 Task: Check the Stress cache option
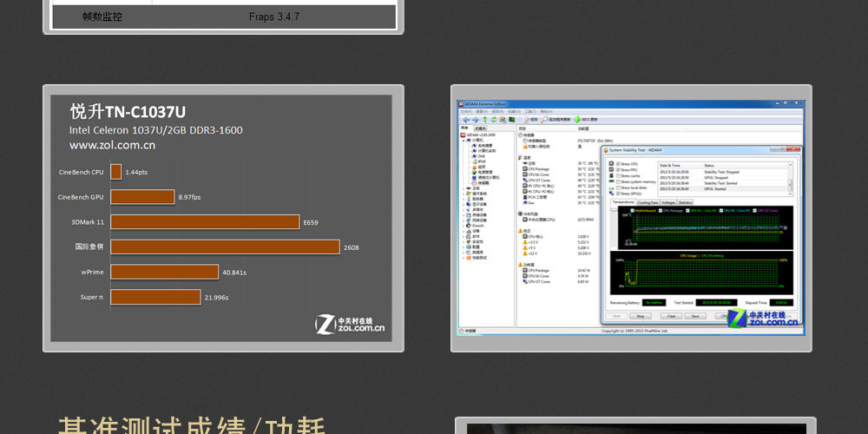[618, 175]
